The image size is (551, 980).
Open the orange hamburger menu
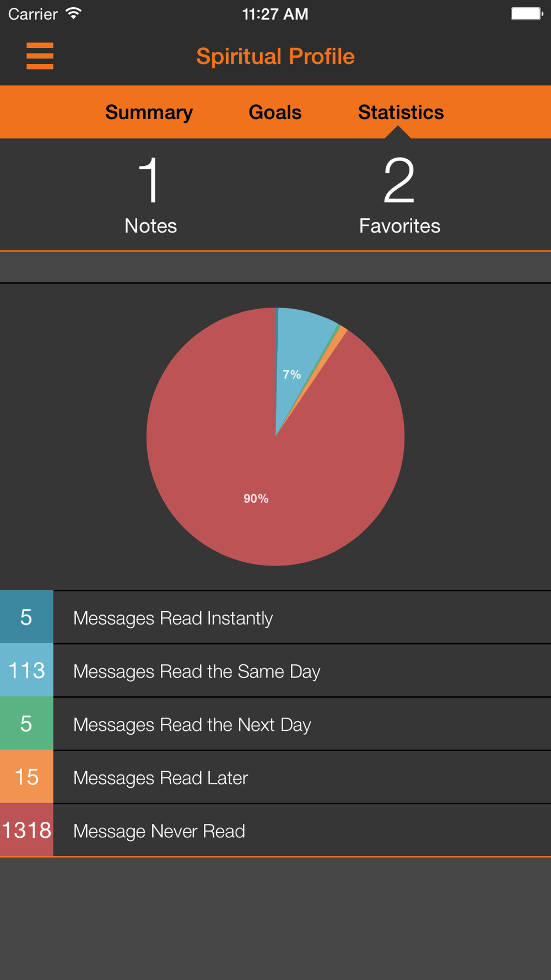point(40,56)
